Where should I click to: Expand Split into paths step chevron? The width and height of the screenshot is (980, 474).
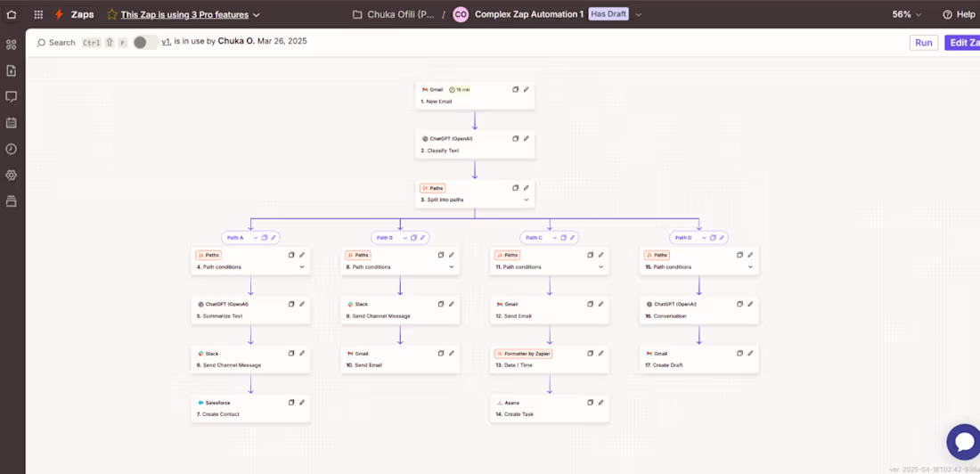tap(527, 200)
